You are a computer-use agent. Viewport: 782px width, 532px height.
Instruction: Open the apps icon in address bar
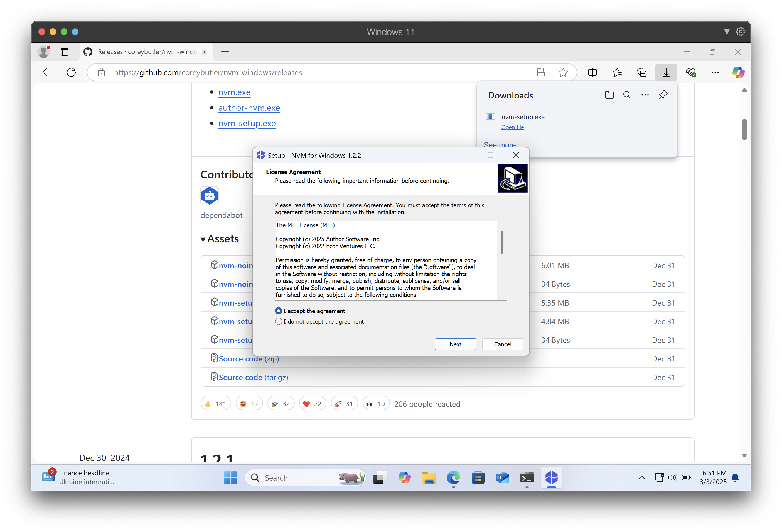(x=541, y=72)
